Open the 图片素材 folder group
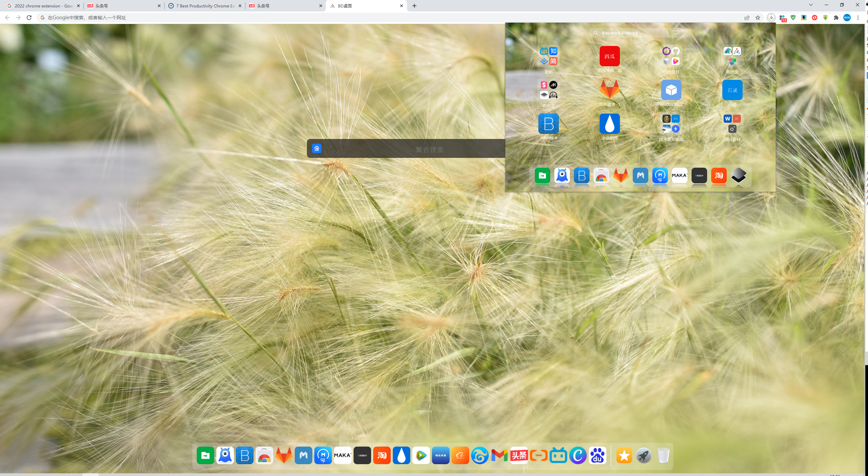The width and height of the screenshot is (868, 476). click(x=732, y=124)
